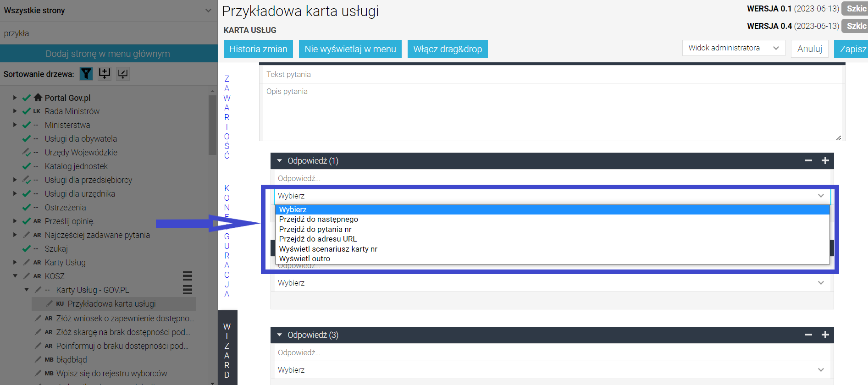Image resolution: width=868 pixels, height=385 pixels.
Task: Click green checkmark beside Katalog jednostek
Action: pyautogui.click(x=27, y=166)
